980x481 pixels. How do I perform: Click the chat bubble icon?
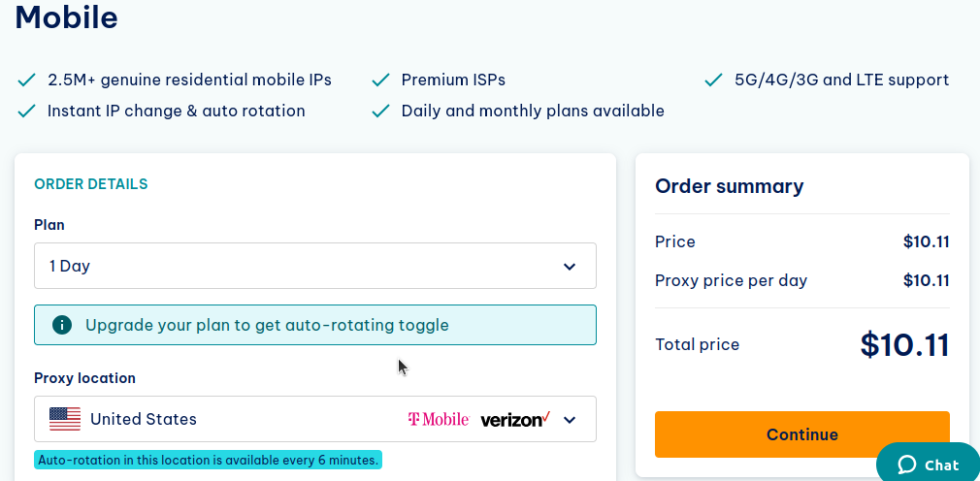(x=907, y=465)
